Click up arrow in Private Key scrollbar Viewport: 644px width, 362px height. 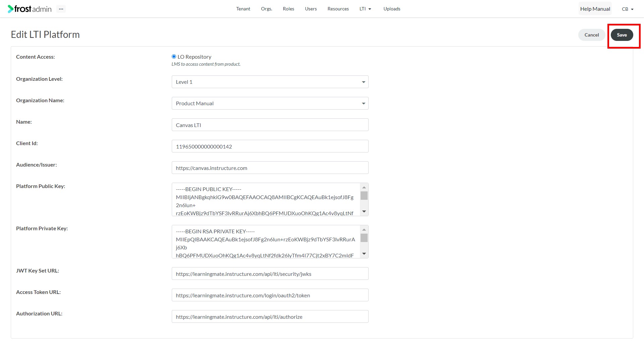click(364, 230)
